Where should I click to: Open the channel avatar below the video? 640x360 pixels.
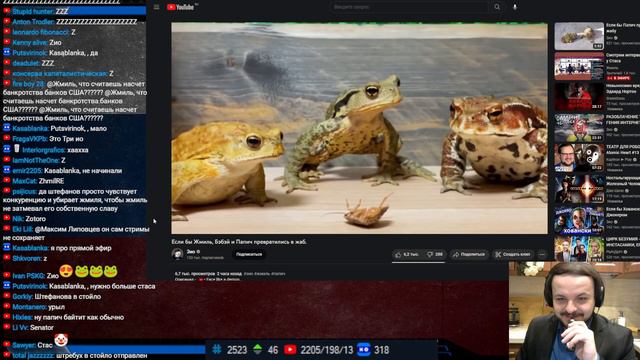[x=177, y=254]
